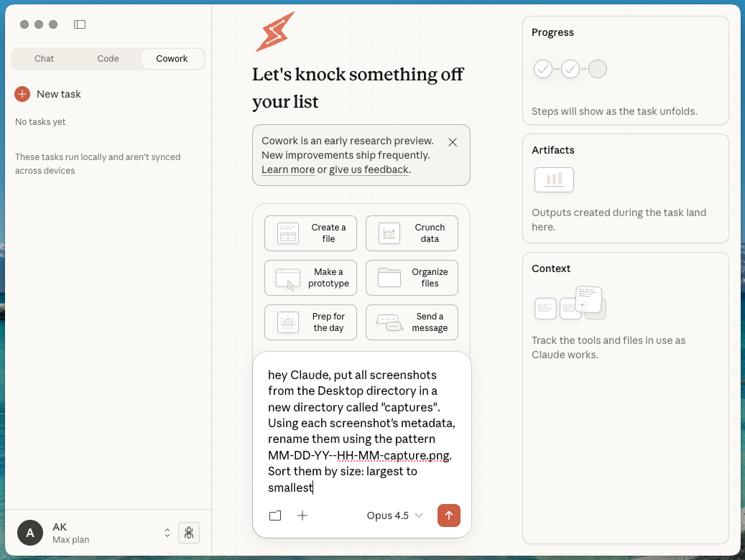
Task: Choose the Prep for the day action
Action: click(310, 322)
